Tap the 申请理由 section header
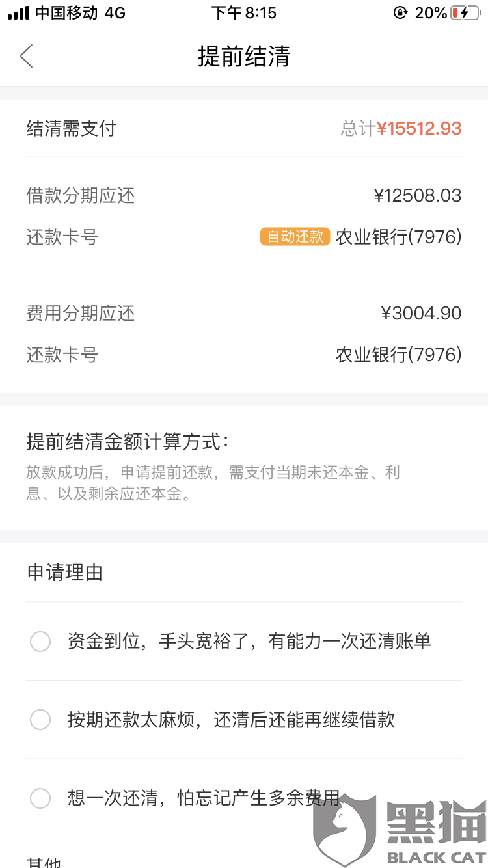This screenshot has width=488, height=868. (x=64, y=573)
